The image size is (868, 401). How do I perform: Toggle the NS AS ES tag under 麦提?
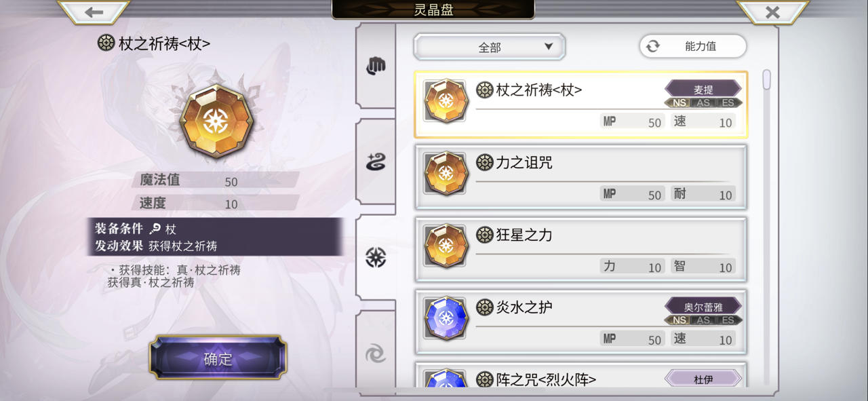pyautogui.click(x=703, y=103)
